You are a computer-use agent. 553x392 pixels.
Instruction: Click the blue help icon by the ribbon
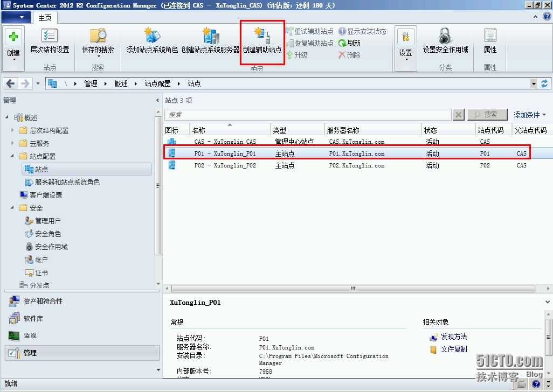547,17
